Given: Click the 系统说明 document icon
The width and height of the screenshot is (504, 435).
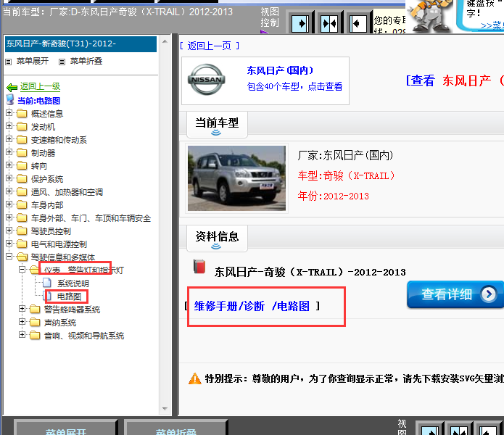Looking at the screenshot, I should pos(47,283).
